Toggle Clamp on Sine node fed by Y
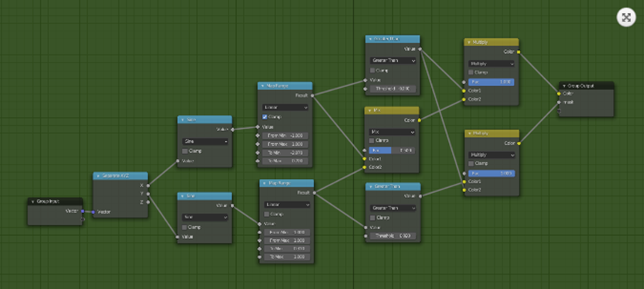 pos(185,227)
